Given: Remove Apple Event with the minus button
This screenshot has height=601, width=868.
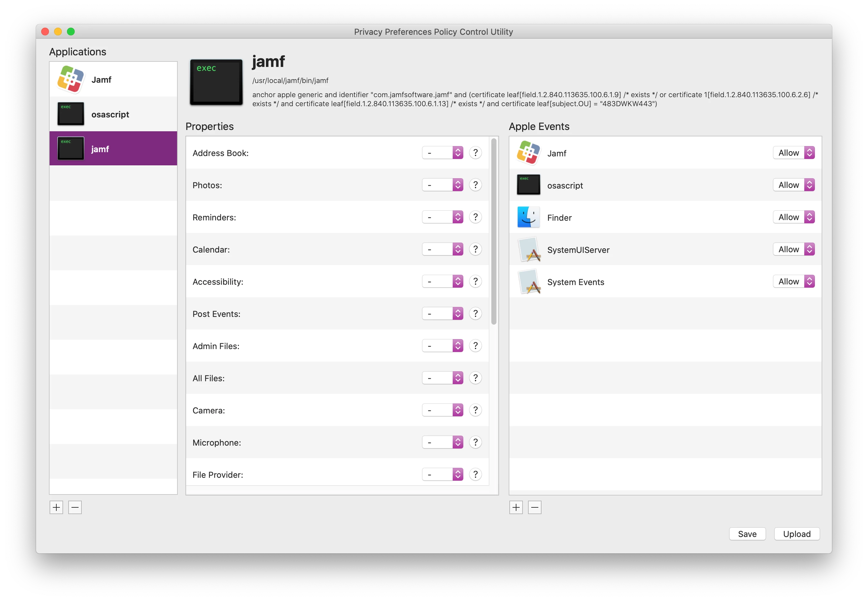Looking at the screenshot, I should (534, 507).
